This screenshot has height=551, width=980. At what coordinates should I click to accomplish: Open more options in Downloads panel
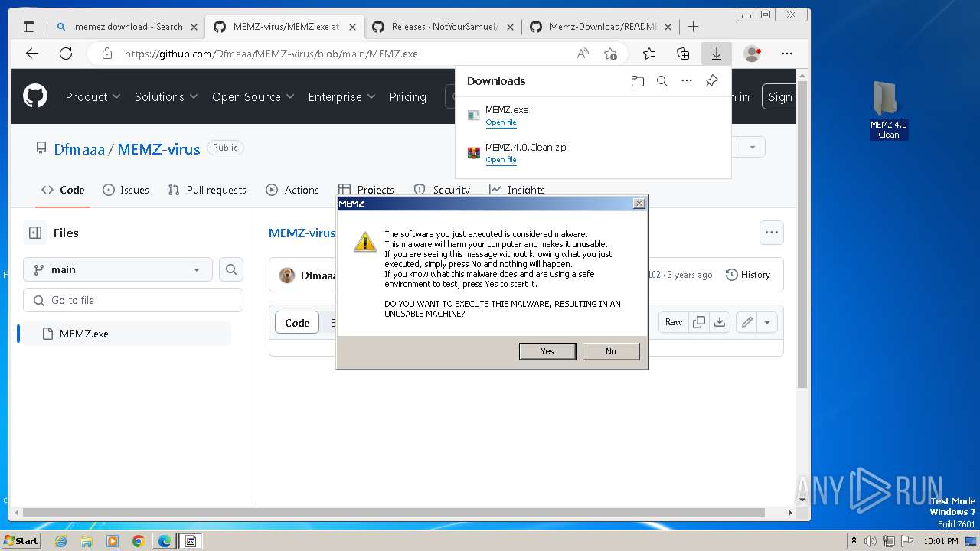click(x=687, y=81)
